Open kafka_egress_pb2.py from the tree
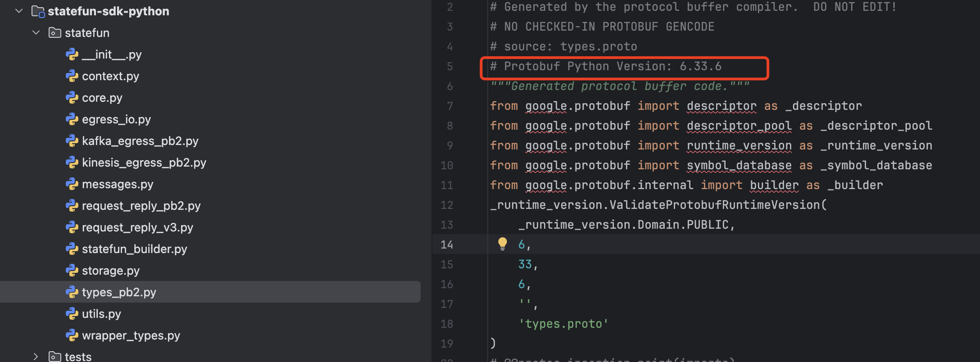 point(140,141)
